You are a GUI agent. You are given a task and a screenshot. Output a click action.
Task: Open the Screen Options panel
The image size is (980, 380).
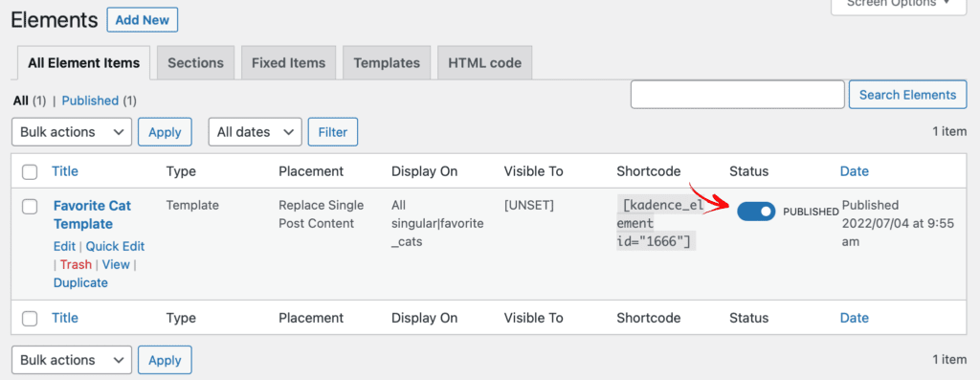pos(899,5)
